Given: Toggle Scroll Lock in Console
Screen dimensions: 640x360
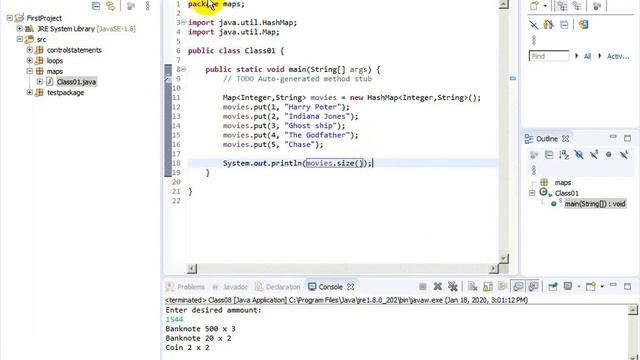Looking at the screenshot, I should [487, 287].
